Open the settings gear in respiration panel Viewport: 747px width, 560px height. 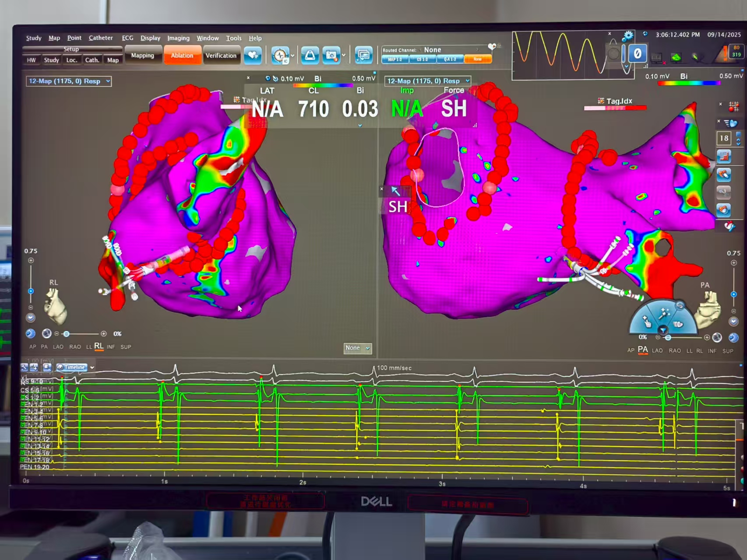coord(628,36)
